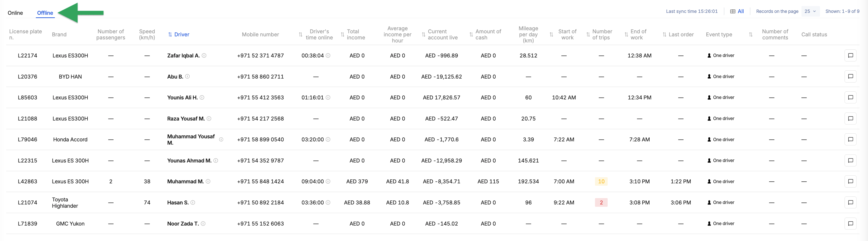The height and width of the screenshot is (241, 868).
Task: Open comment icon for Muhammad Yousaf M. row
Action: (x=850, y=139)
